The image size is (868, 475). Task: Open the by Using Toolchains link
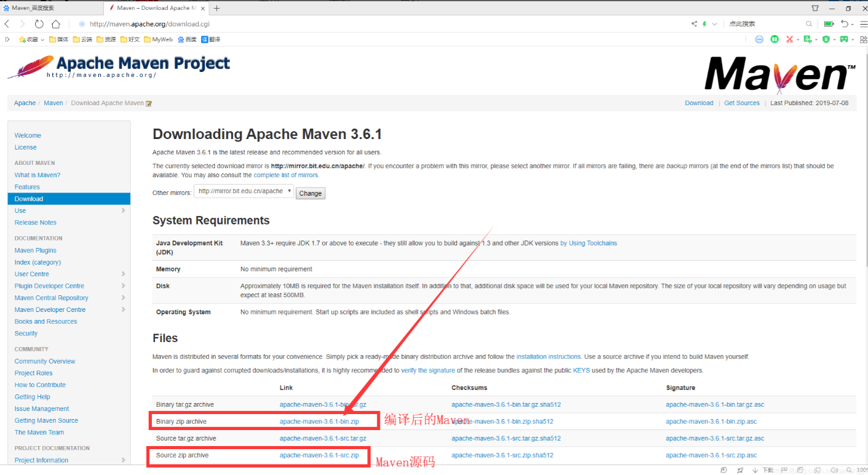(588, 243)
